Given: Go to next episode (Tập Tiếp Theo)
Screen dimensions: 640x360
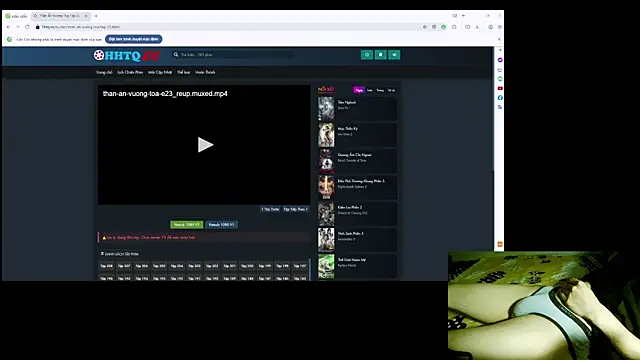Looking at the screenshot, I should [296, 209].
